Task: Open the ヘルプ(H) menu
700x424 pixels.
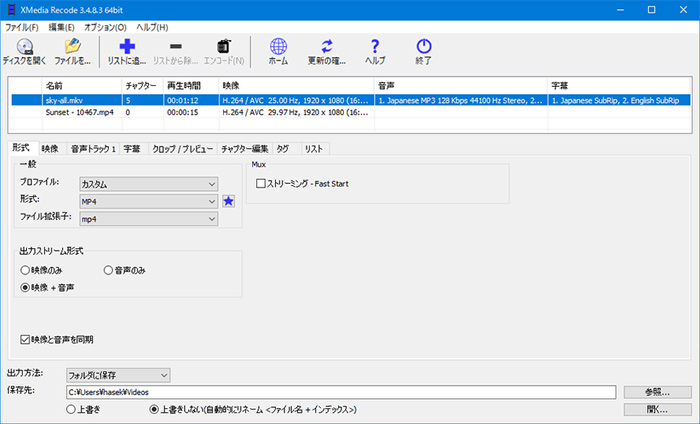Action: click(152, 27)
